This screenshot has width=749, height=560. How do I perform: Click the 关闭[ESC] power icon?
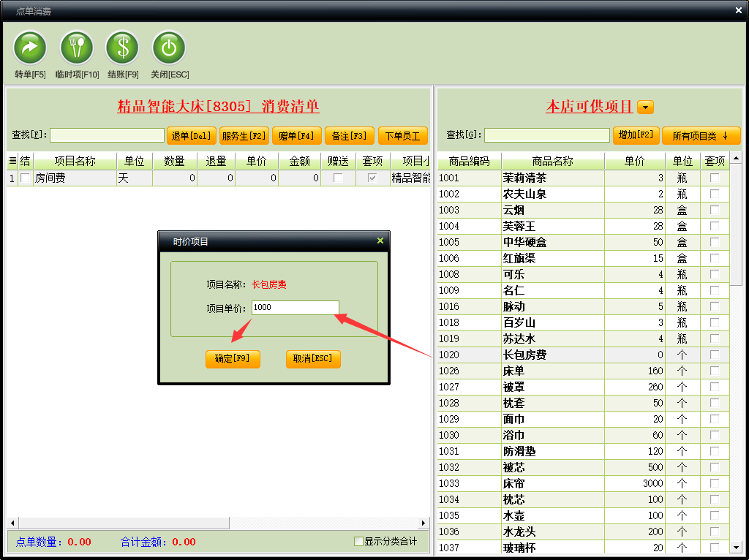pos(169,48)
